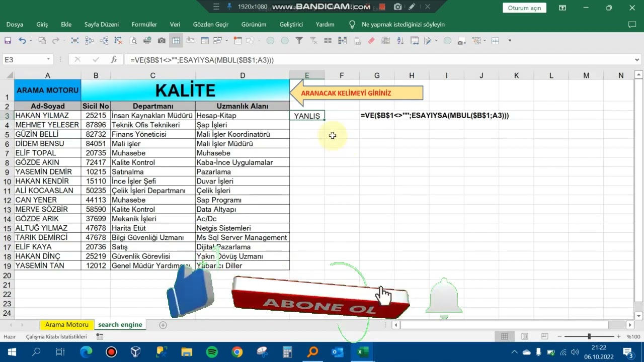Viewport: 644px width, 362px height.
Task: Click the vertical scrollbar down arrow
Action: (639, 316)
